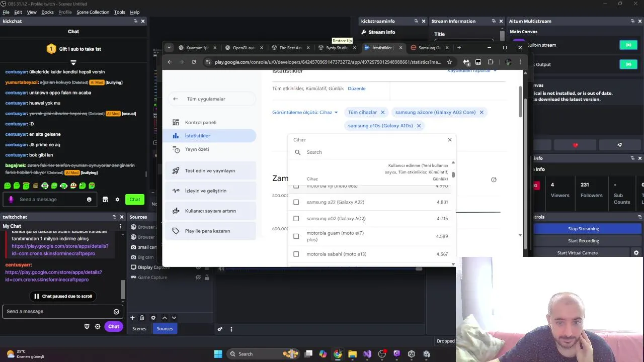Screen dimensions: 644x362
Task: Open Chrome extensions puzzle icon
Action: click(x=491, y=62)
